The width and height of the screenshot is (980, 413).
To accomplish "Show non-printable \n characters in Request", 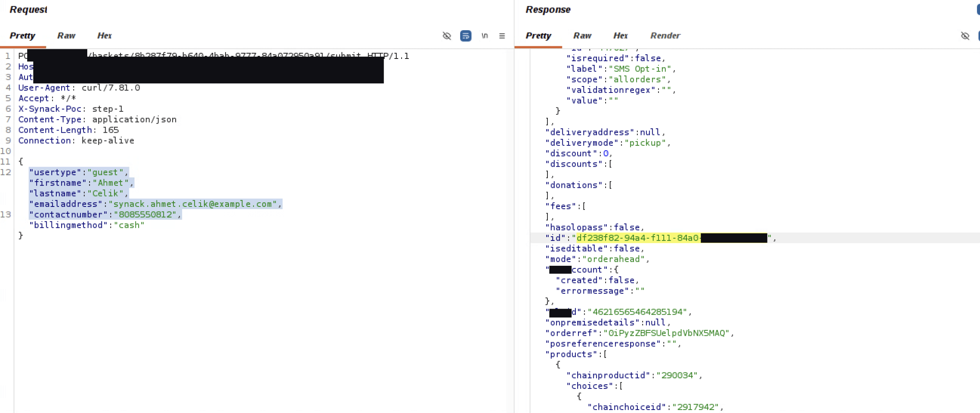I will coord(485,36).
